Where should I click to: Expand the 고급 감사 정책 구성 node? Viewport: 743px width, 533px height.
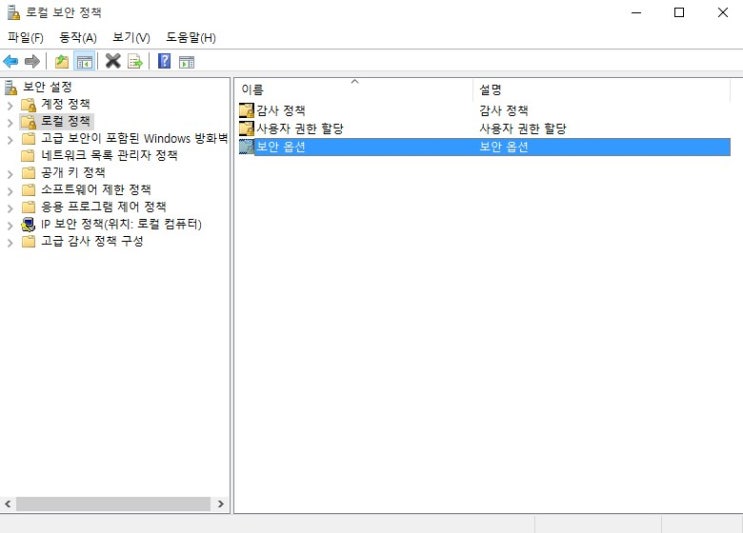point(10,243)
